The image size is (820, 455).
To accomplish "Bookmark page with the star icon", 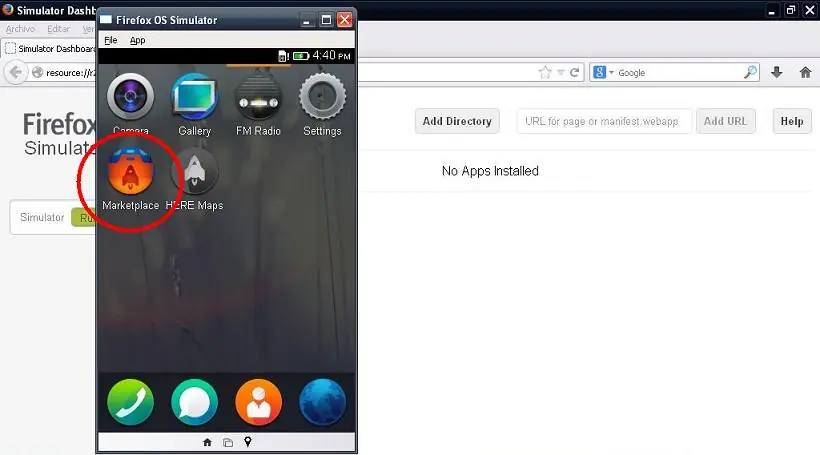I will tap(545, 72).
